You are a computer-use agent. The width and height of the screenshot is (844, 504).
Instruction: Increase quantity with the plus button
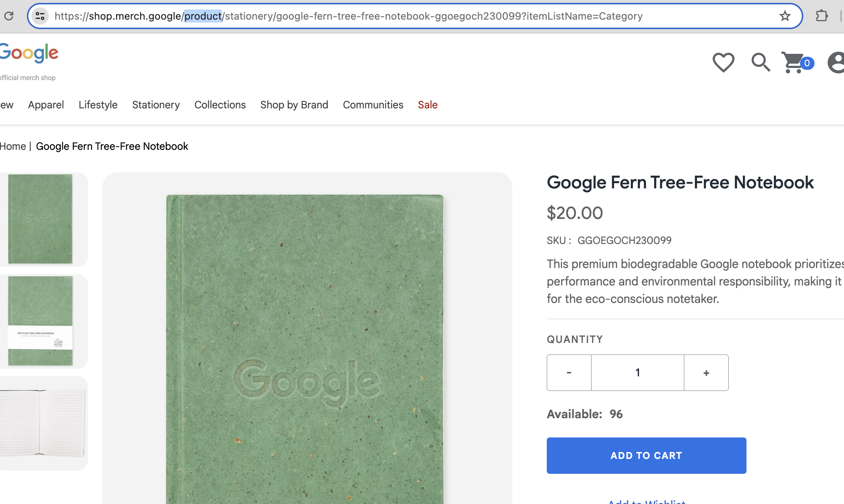pos(706,373)
